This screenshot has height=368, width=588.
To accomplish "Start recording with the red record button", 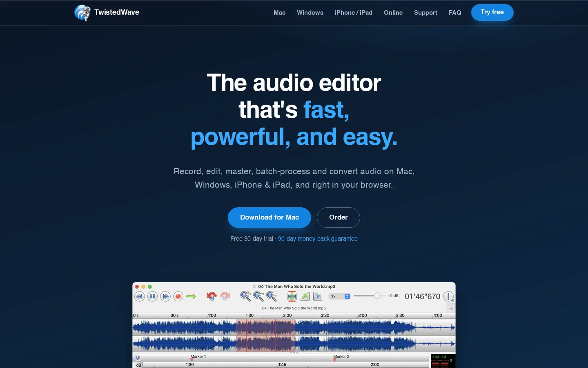I will (178, 296).
